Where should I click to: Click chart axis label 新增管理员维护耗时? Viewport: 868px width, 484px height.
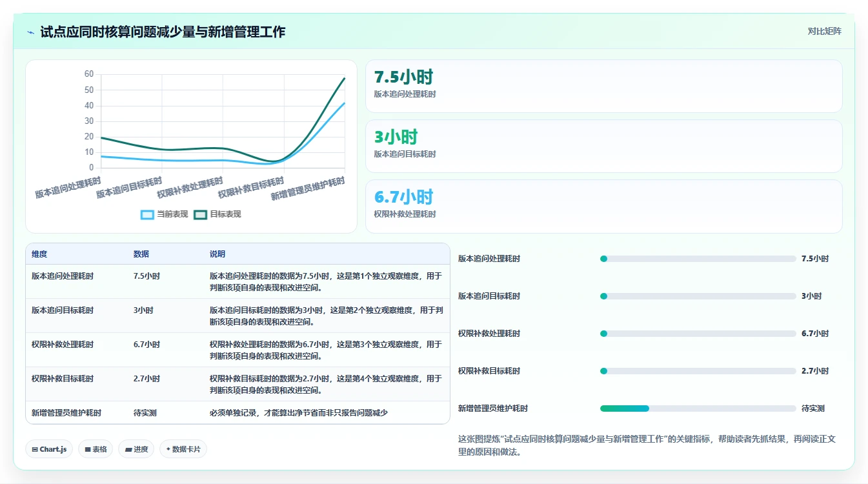pyautogui.click(x=308, y=188)
